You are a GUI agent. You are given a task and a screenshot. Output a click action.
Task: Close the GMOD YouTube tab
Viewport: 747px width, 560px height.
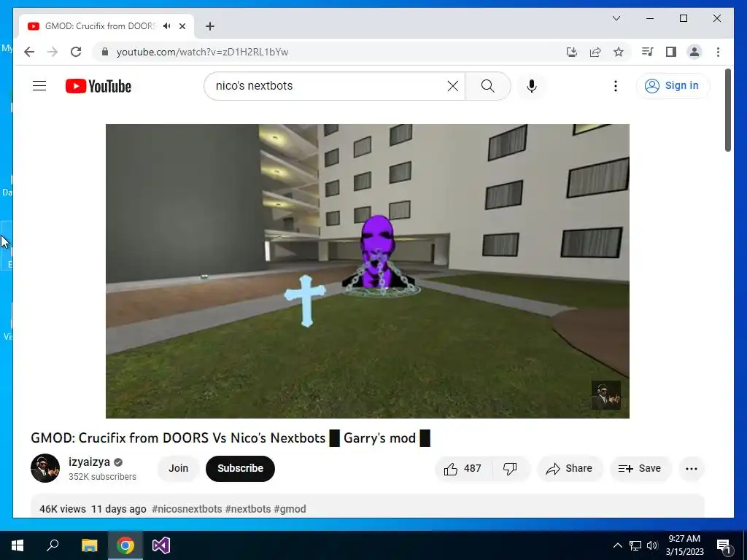(x=182, y=26)
